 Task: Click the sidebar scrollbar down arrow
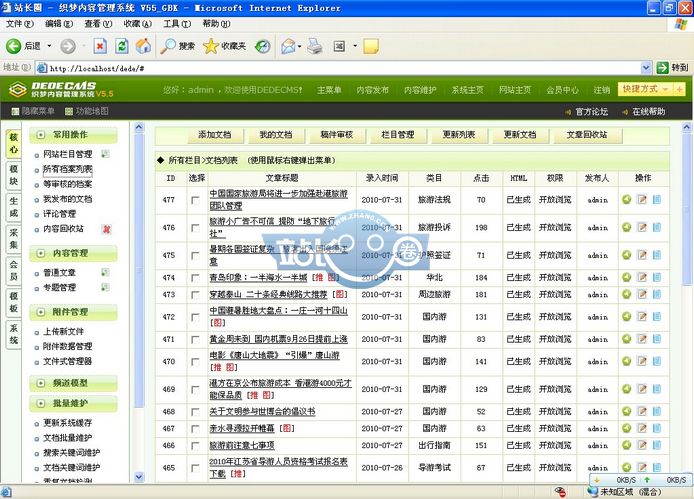(139, 477)
